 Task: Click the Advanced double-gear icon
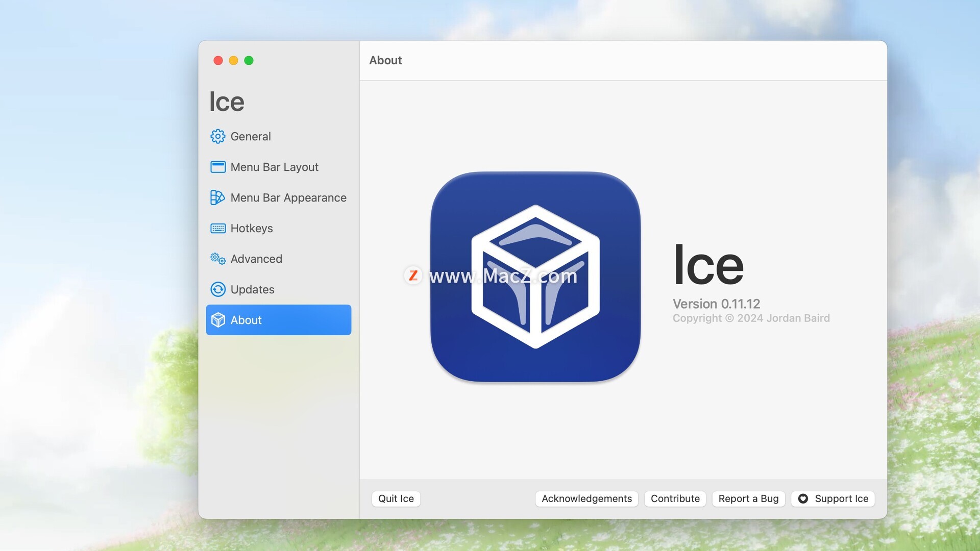pyautogui.click(x=218, y=259)
